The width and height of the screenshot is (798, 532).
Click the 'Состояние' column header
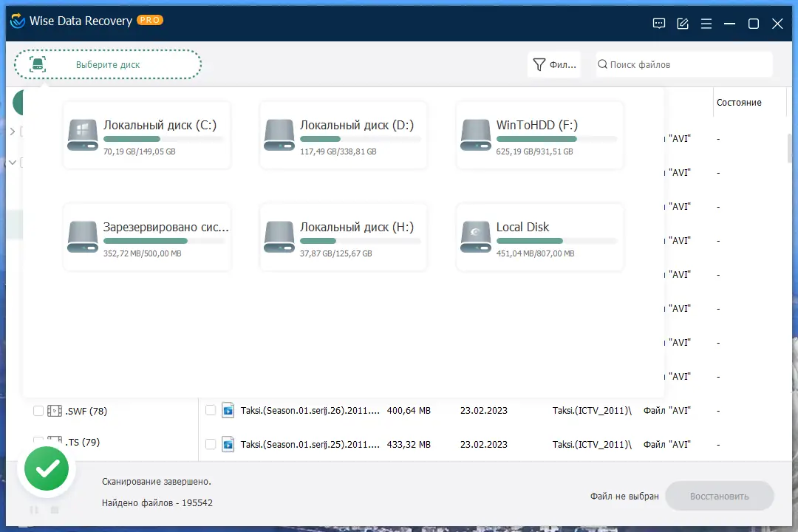739,102
